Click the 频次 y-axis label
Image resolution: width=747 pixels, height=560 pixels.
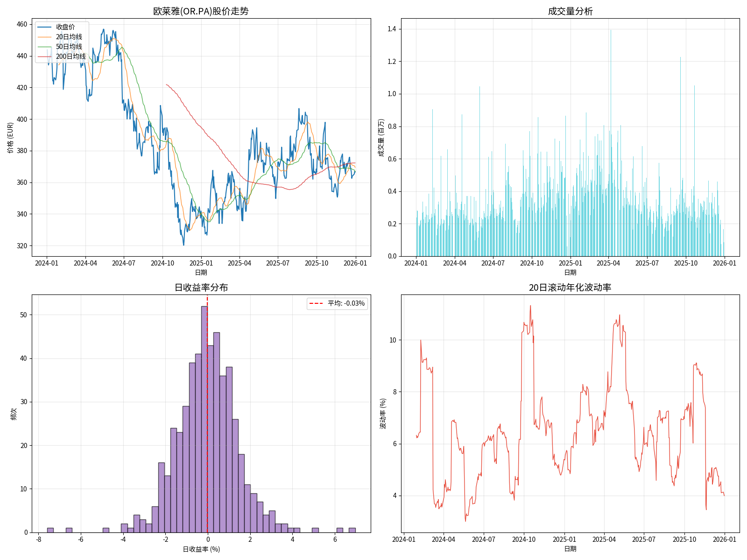tap(14, 414)
